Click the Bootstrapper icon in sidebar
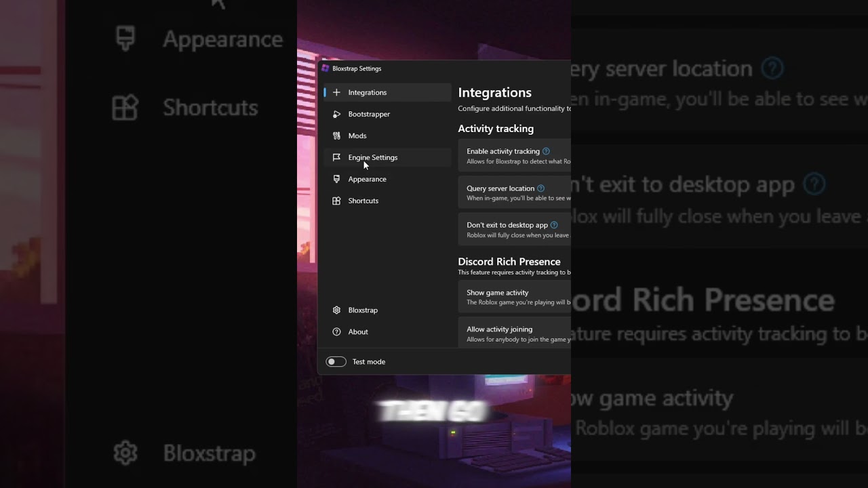The image size is (868, 488). pyautogui.click(x=336, y=114)
